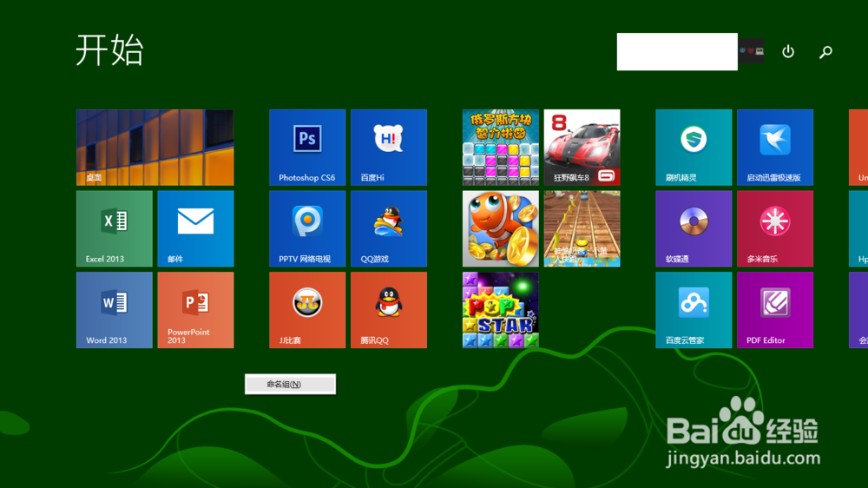Screen dimensions: 868x488
Task: Open 启动迅雷极速版 tile
Action: pyautogui.click(x=775, y=148)
